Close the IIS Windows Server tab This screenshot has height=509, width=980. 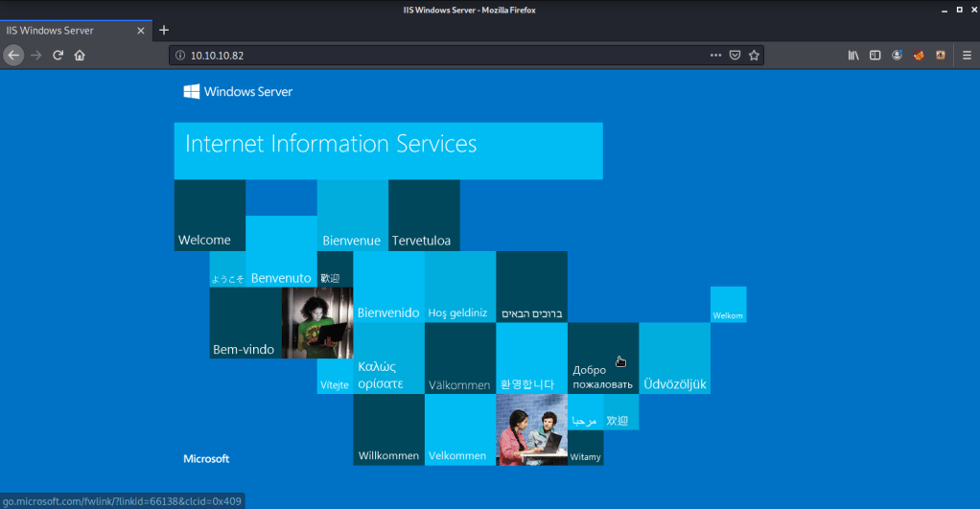click(141, 30)
